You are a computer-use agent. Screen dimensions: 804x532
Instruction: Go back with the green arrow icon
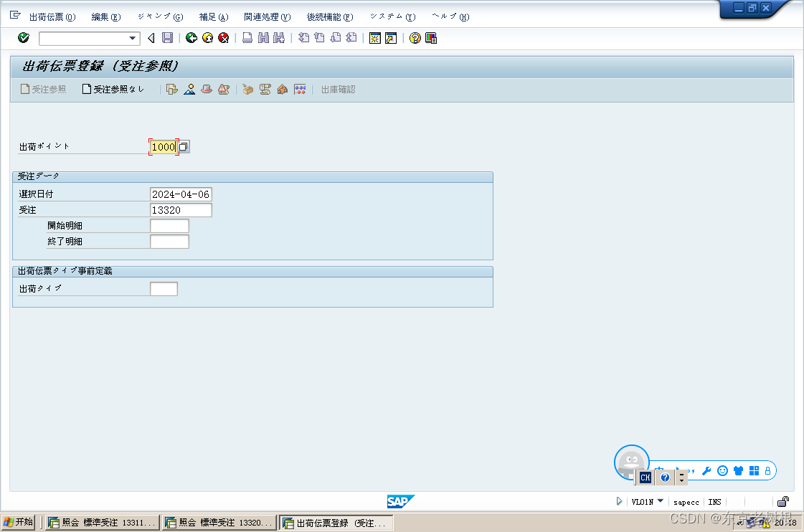pos(191,38)
